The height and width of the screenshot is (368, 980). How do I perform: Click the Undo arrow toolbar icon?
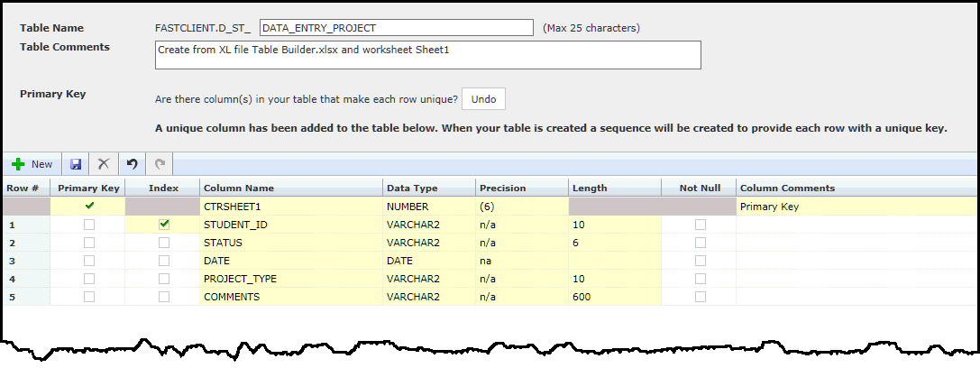[133, 164]
